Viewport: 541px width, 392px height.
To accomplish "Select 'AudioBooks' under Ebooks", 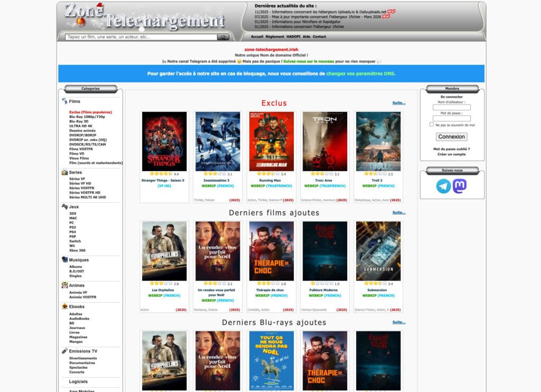I will coord(79,319).
